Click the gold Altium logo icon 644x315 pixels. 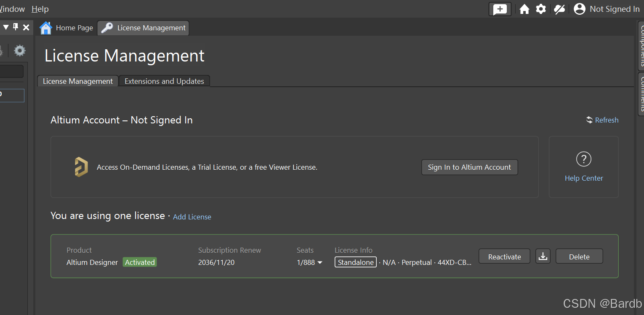(81, 167)
